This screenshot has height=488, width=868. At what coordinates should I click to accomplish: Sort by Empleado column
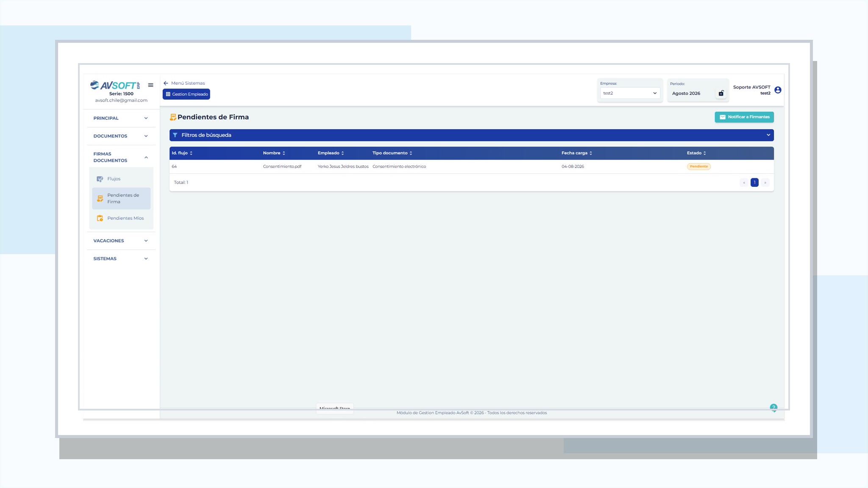pos(331,153)
